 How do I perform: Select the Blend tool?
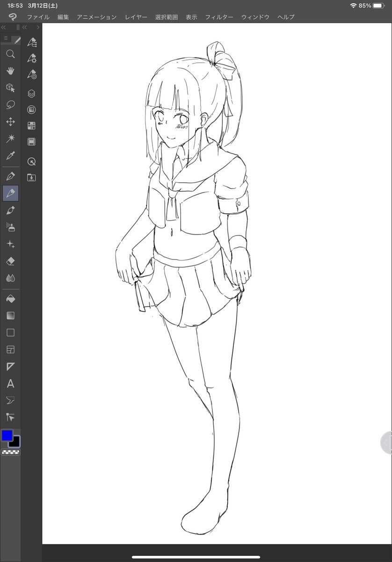click(10, 278)
